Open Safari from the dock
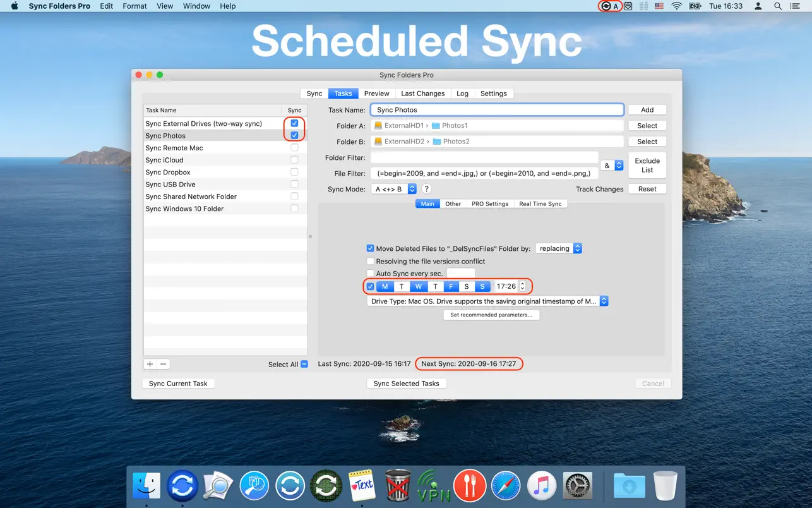Viewport: 812px width, 508px height. pos(506,485)
